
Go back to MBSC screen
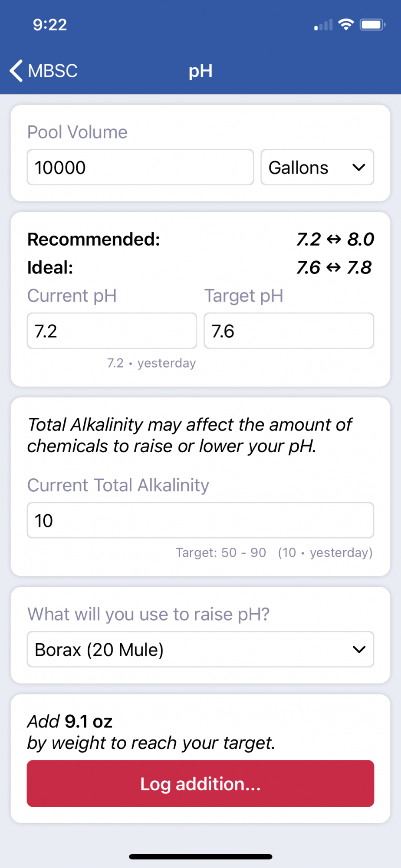[44, 71]
